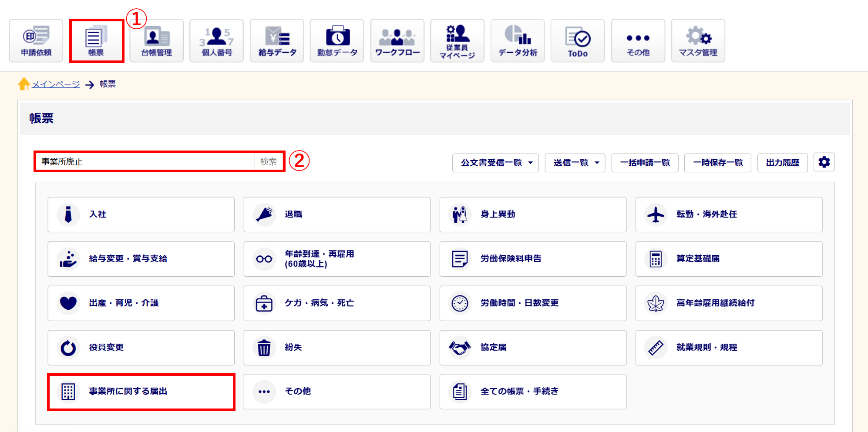Click the leaf icon for 高年齢雇用継続給付

(x=656, y=303)
